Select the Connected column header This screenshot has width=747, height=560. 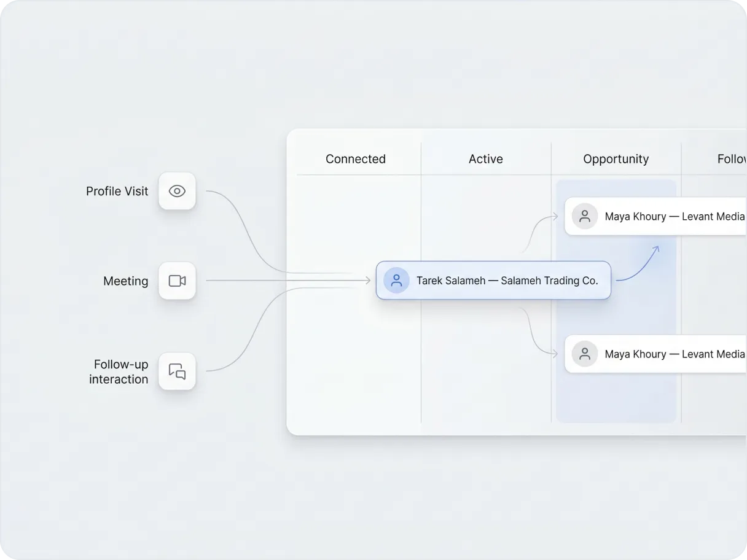[356, 159]
